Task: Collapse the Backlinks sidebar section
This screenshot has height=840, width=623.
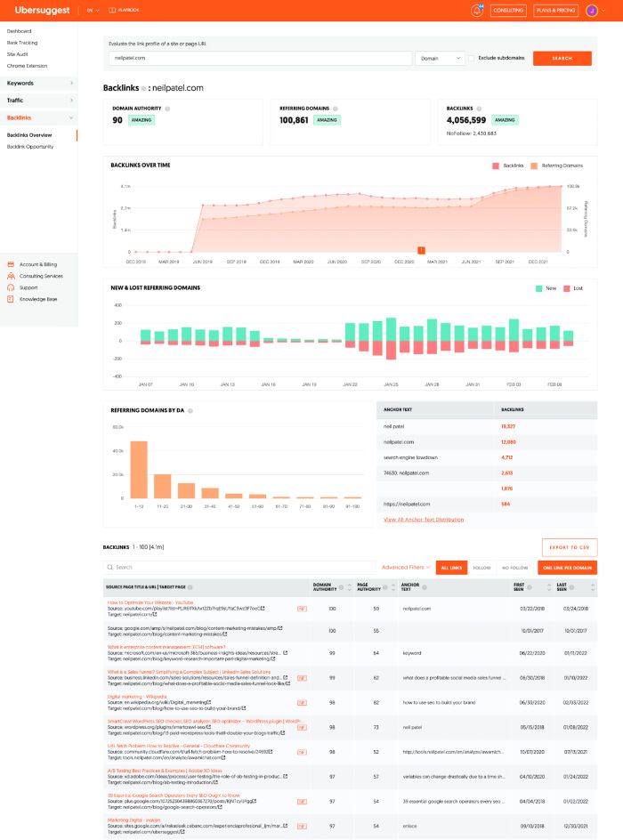Action: (39, 117)
